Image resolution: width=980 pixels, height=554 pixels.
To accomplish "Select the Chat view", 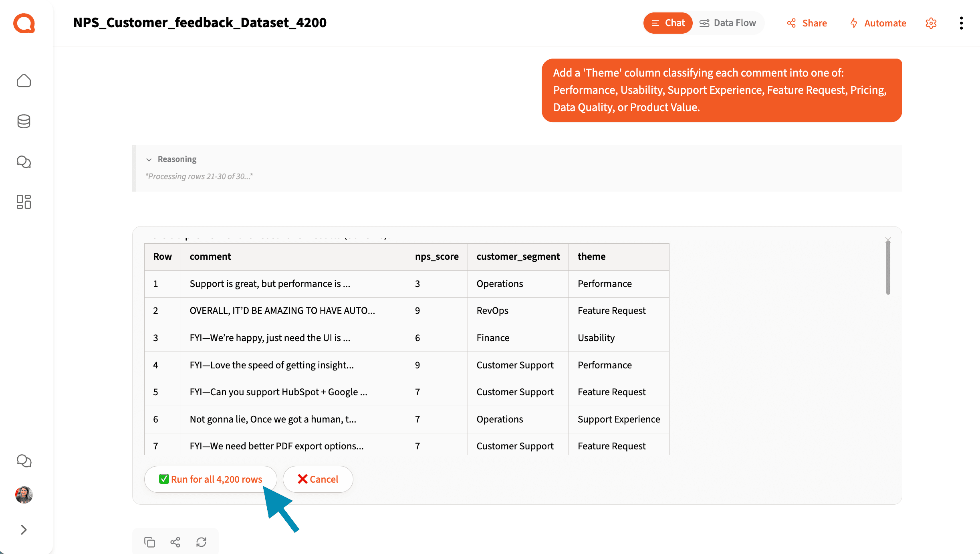I will (667, 23).
